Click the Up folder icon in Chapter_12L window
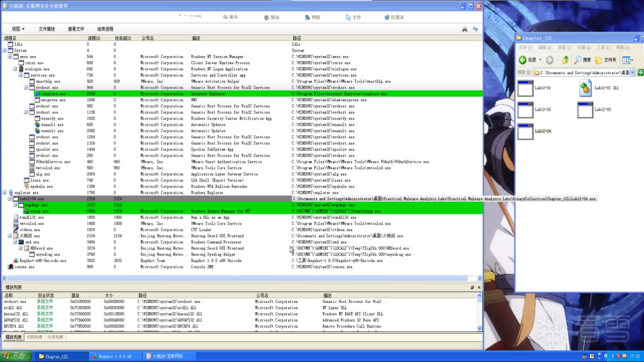Image resolution: width=644 pixels, height=362 pixels. click(x=565, y=60)
